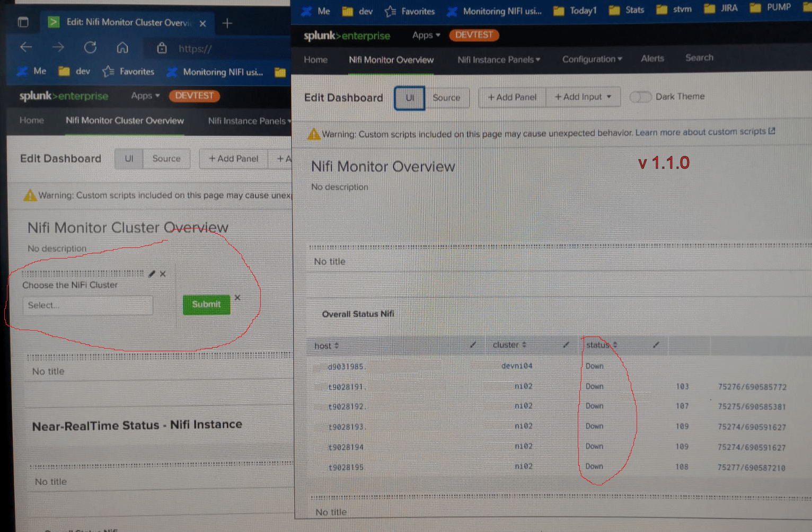Image resolution: width=812 pixels, height=532 pixels.
Task: Click the browser back arrow
Action: point(25,47)
